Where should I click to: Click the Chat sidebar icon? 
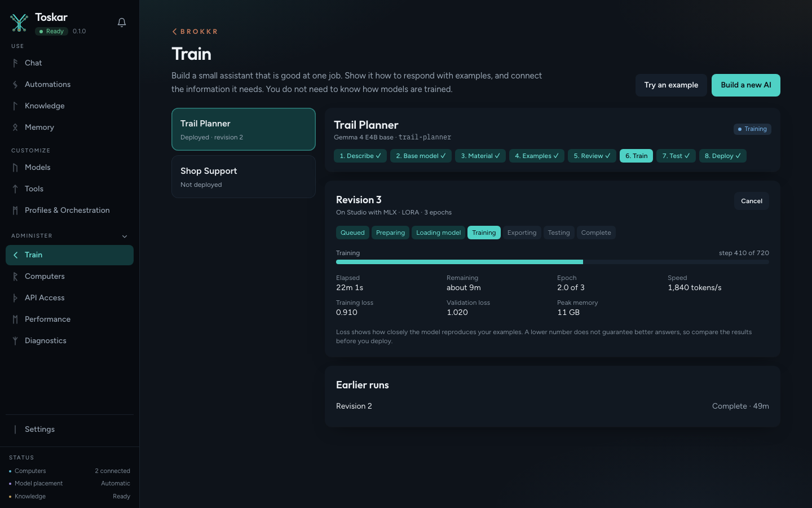click(15, 63)
